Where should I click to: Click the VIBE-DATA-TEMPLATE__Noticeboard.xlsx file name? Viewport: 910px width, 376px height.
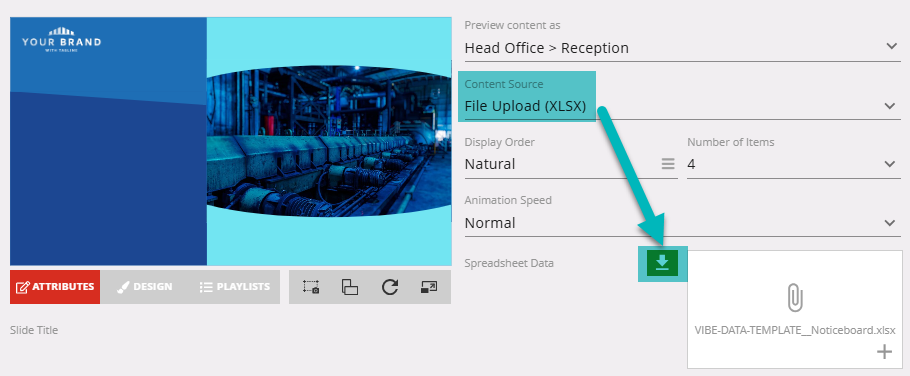point(795,330)
